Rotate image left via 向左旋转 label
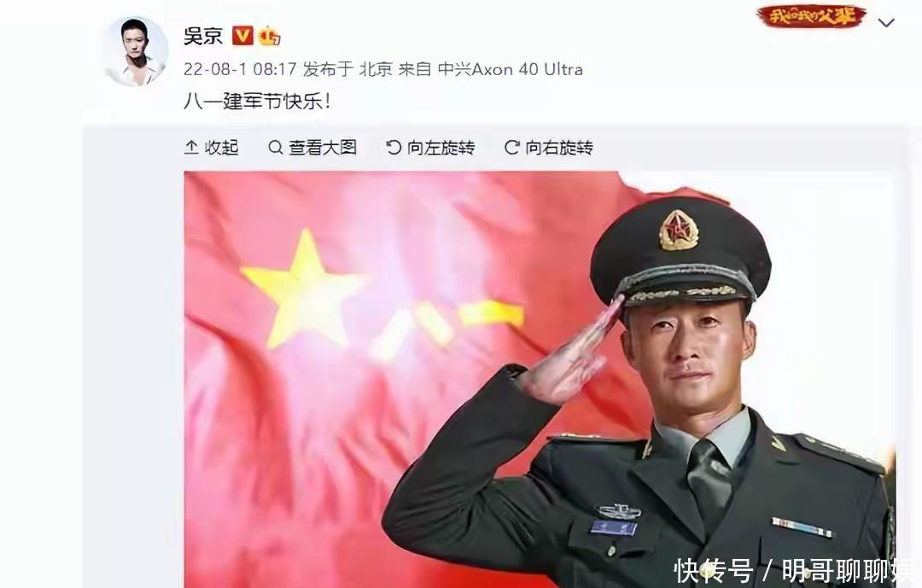 click(x=441, y=147)
